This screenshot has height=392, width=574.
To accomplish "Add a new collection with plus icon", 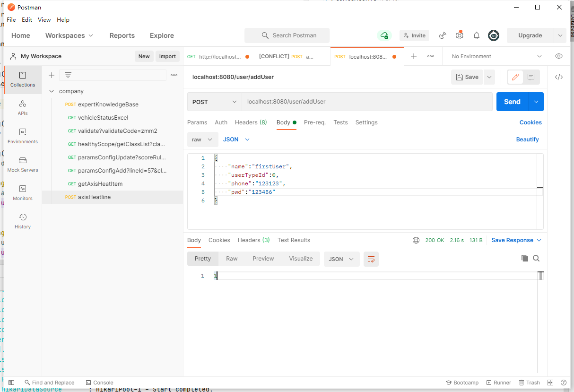I will [52, 75].
